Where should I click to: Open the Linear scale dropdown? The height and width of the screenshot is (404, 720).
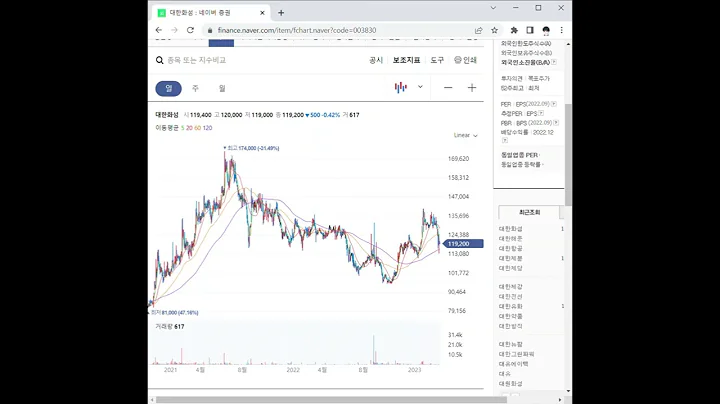coord(466,135)
